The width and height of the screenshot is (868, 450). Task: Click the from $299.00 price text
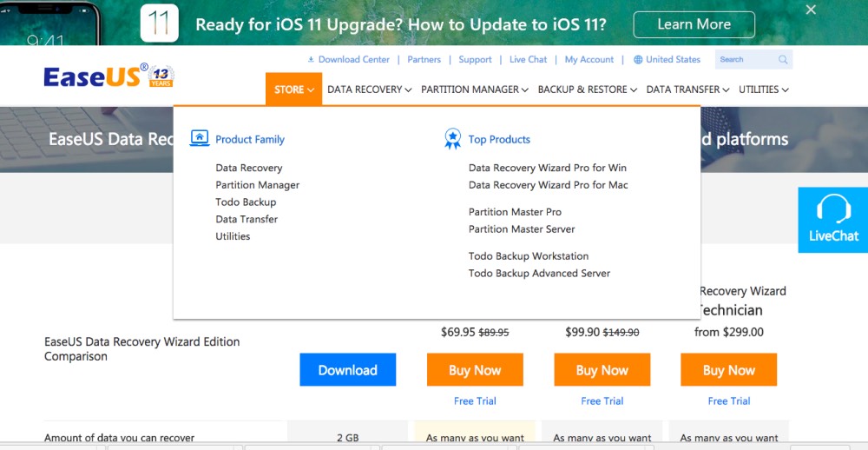(728, 333)
